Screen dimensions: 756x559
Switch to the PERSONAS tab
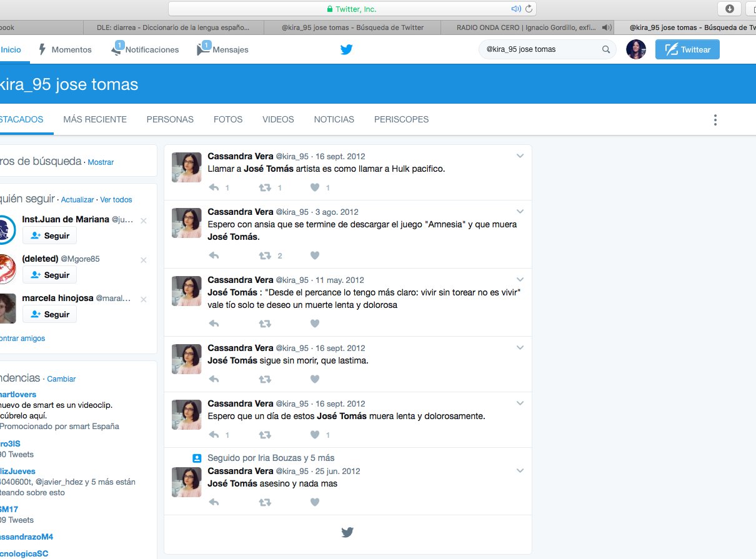click(170, 119)
